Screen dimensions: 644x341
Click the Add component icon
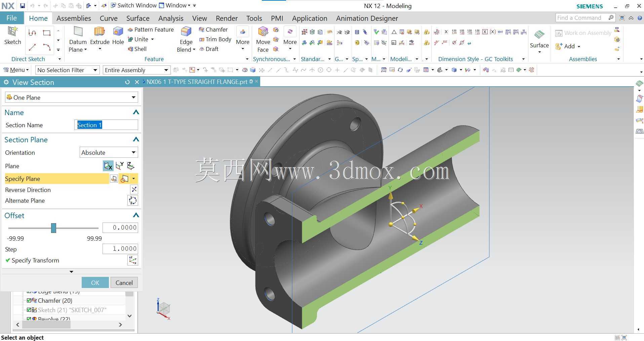559,46
